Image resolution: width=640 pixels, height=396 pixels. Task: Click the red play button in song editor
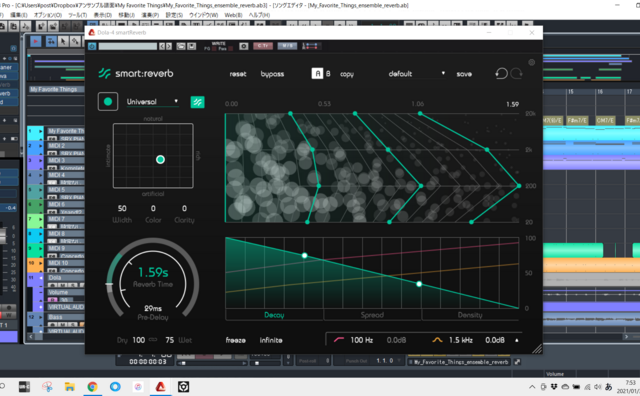36,41
